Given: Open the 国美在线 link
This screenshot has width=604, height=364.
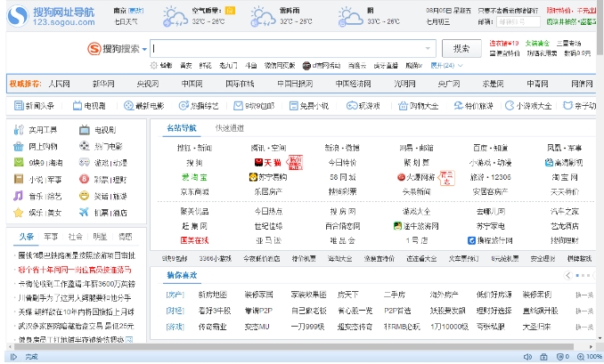Looking at the screenshot, I should pyautogui.click(x=194, y=240).
